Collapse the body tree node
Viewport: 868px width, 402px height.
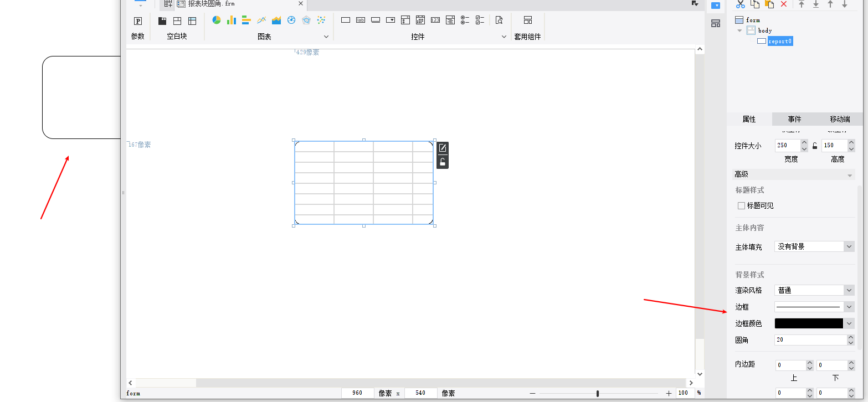(739, 30)
